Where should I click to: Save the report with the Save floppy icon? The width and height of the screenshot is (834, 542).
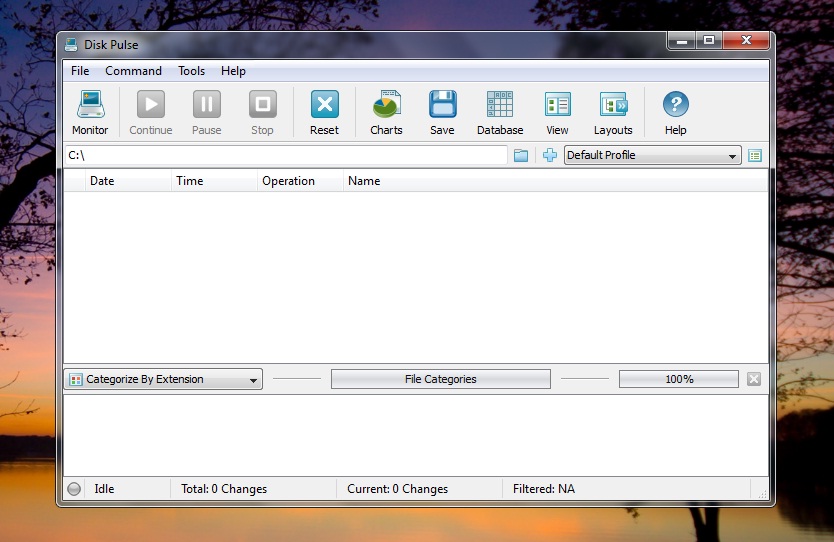coord(442,112)
